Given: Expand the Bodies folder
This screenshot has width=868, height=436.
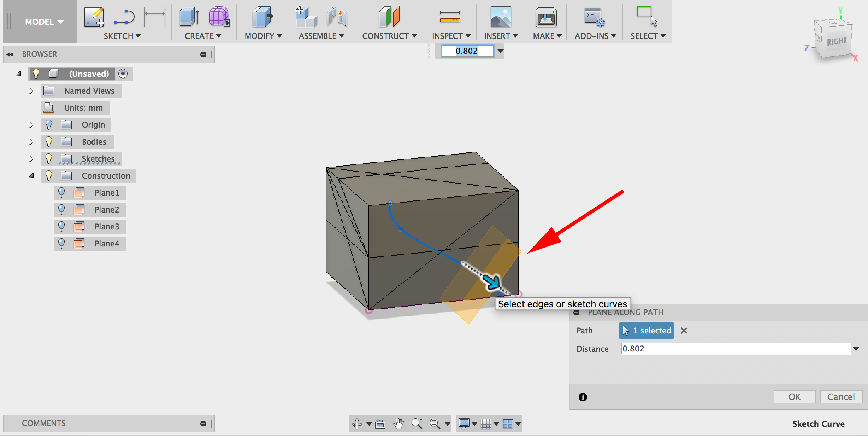Looking at the screenshot, I should (x=31, y=142).
